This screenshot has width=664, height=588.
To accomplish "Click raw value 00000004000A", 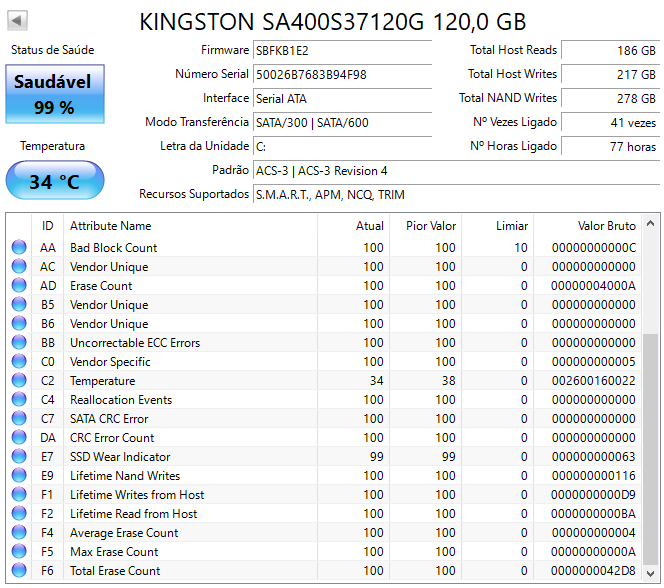I will pyautogui.click(x=593, y=285).
